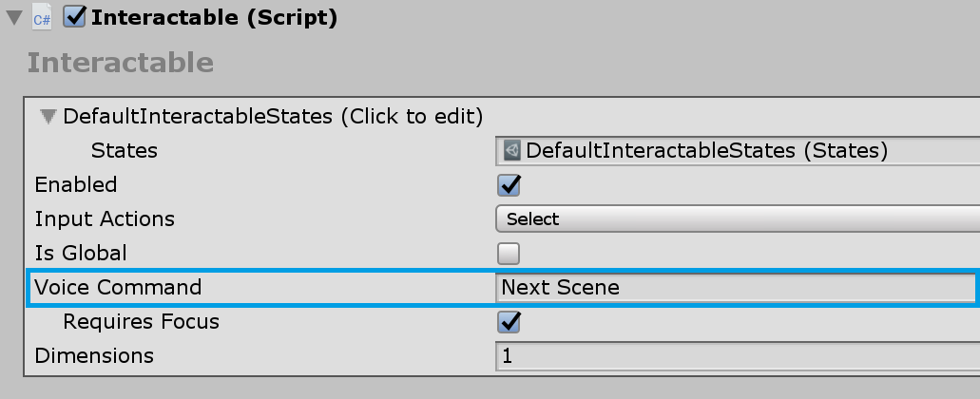Uncheck the Requires Focus checkbox
Image resolution: width=980 pixels, height=399 pixels.
pyautogui.click(x=509, y=322)
